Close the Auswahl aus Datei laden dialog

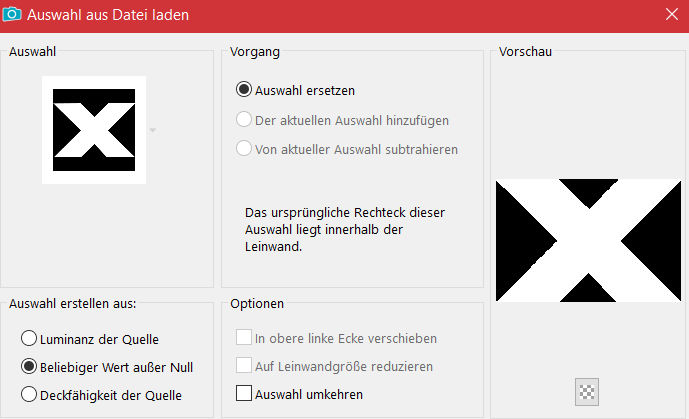coord(671,15)
